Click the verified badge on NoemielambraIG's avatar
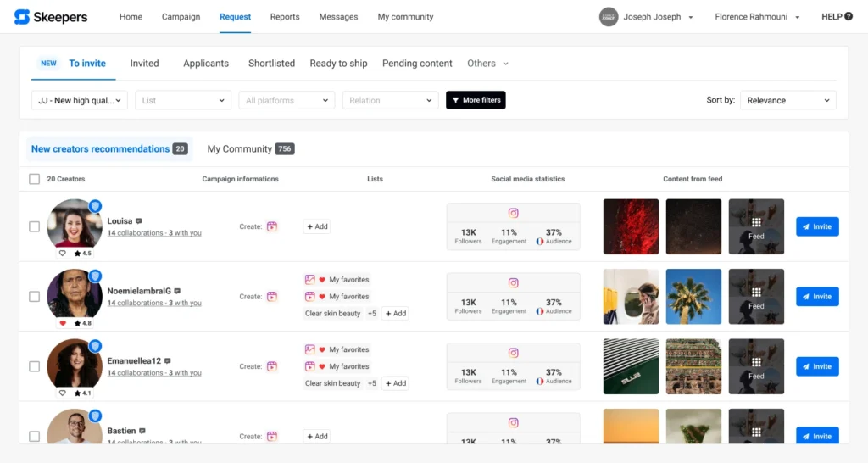This screenshot has width=868, height=463. [95, 276]
